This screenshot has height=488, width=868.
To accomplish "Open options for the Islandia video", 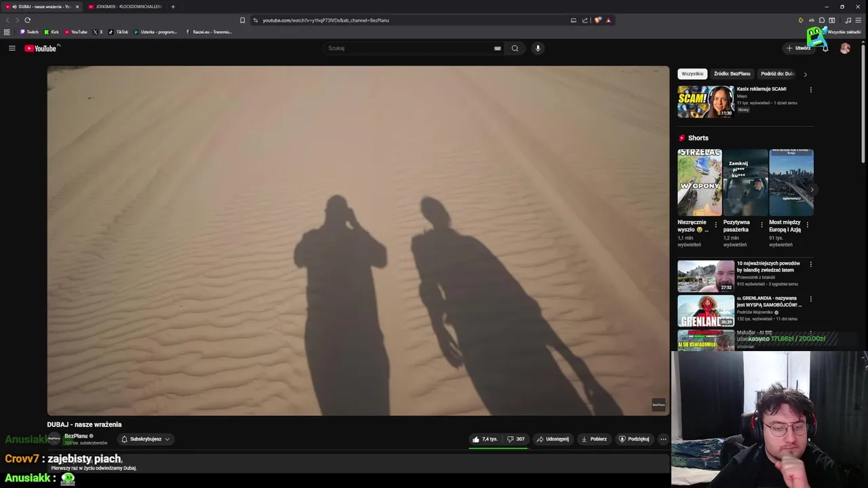I will [810, 264].
